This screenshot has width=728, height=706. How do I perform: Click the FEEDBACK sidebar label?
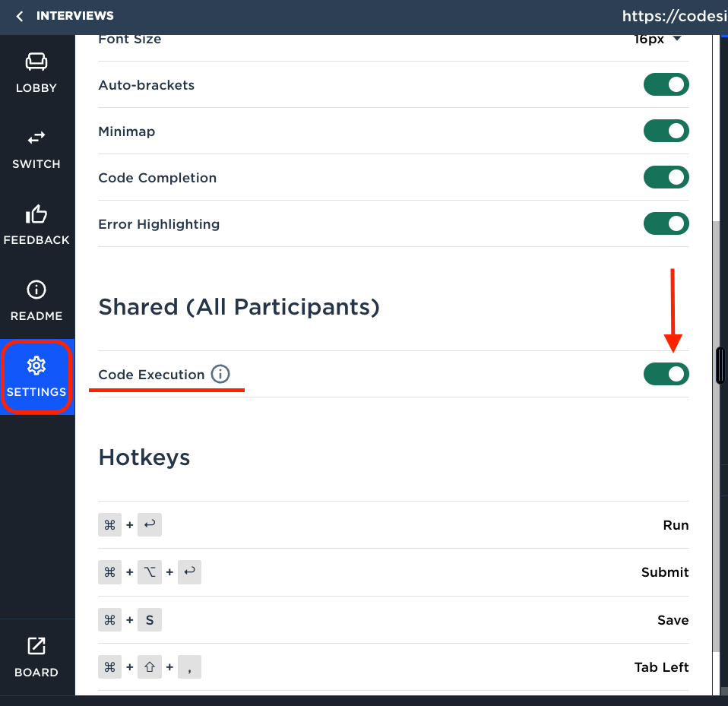point(36,240)
